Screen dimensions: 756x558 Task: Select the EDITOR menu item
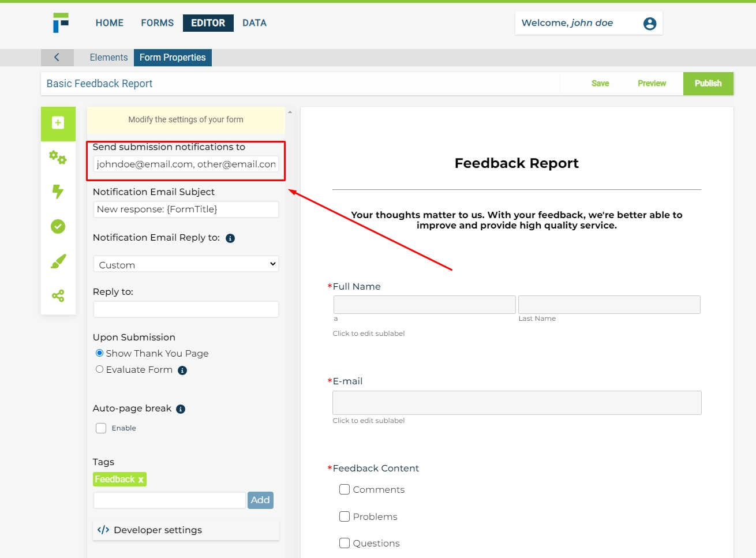click(208, 23)
